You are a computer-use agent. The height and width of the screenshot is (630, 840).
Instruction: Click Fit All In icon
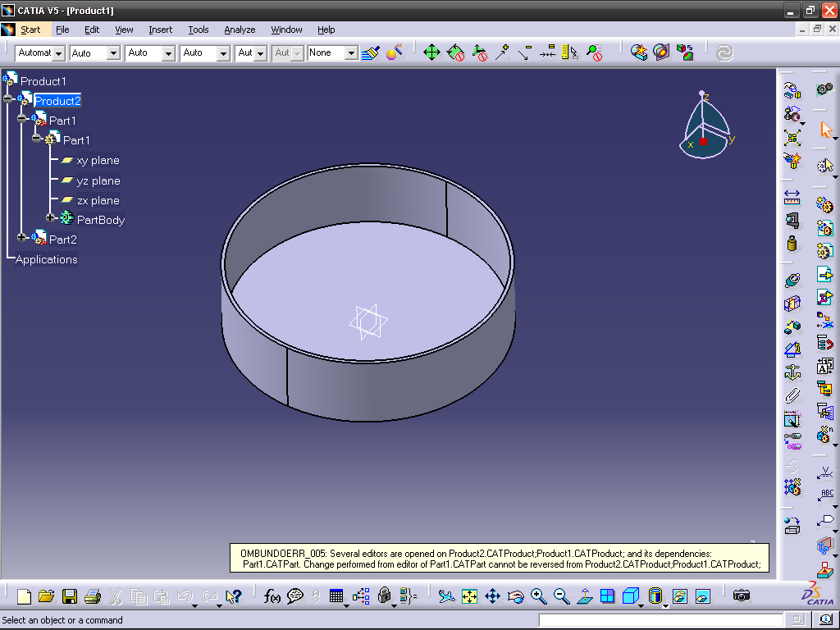tap(469, 596)
